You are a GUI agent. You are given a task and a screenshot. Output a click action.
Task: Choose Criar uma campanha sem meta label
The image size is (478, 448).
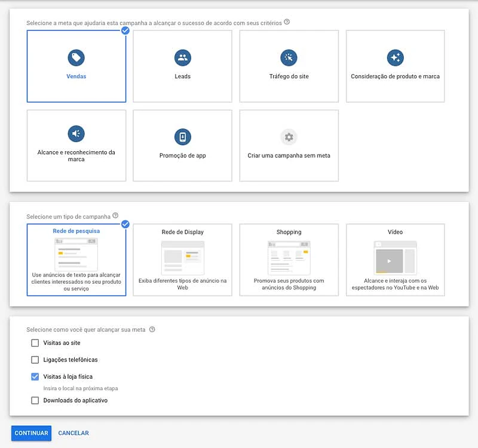[x=289, y=155]
